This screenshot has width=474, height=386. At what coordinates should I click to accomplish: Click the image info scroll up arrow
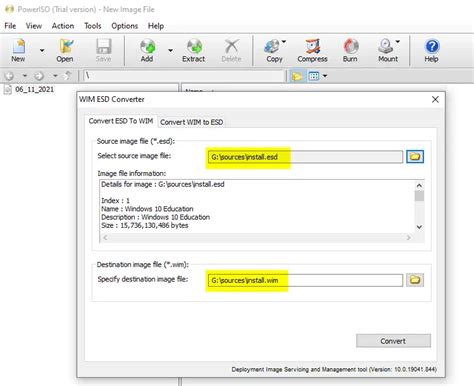(x=419, y=185)
